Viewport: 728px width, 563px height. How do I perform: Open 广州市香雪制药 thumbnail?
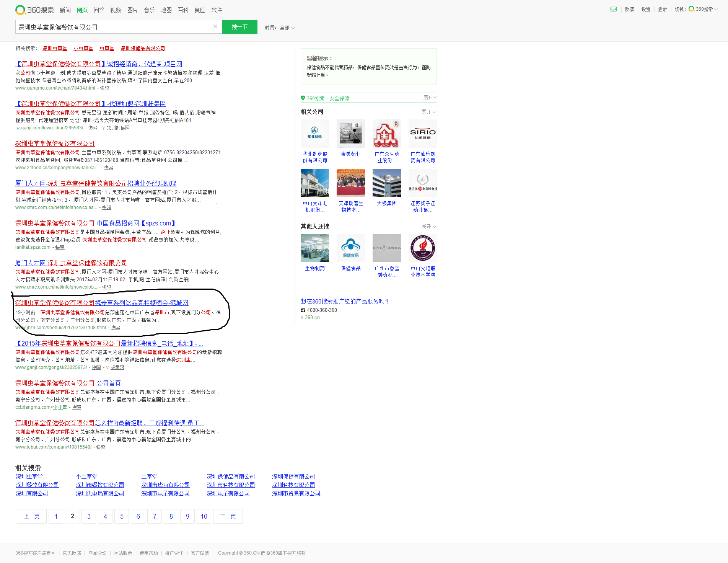coord(387,248)
